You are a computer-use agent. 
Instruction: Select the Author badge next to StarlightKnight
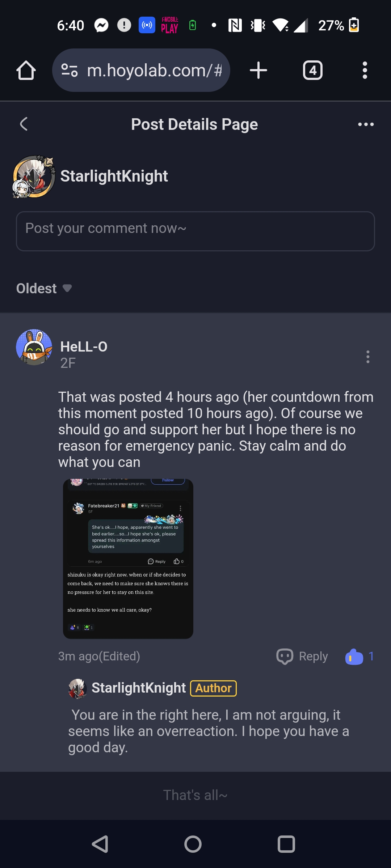pos(213,688)
